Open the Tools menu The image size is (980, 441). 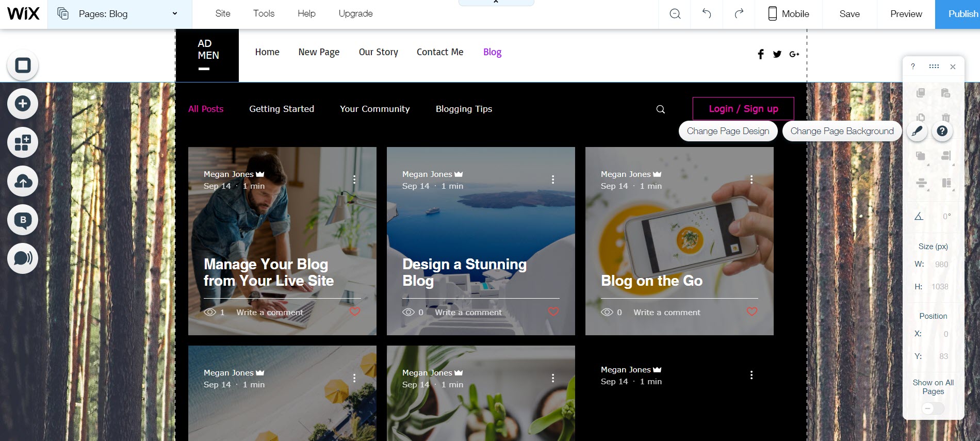click(x=264, y=13)
